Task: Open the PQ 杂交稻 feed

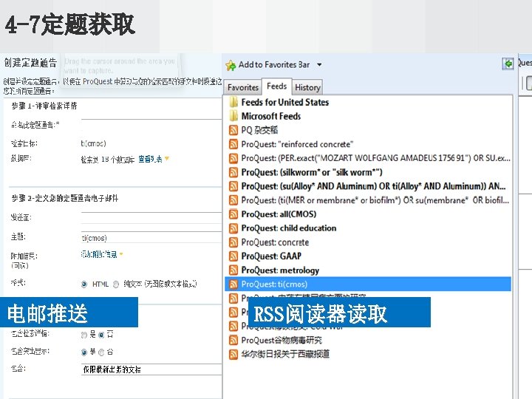Action: pos(259,130)
